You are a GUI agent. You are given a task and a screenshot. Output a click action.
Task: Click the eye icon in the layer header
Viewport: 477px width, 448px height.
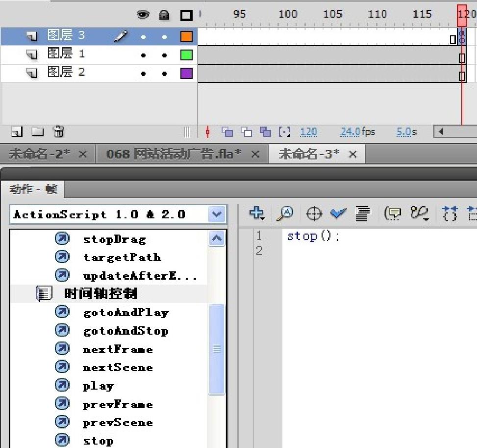143,14
